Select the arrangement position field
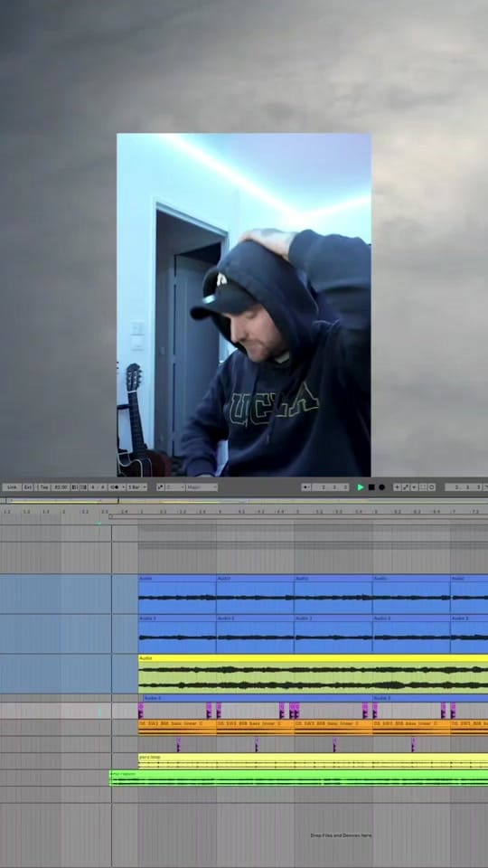The width and height of the screenshot is (488, 868). click(331, 487)
